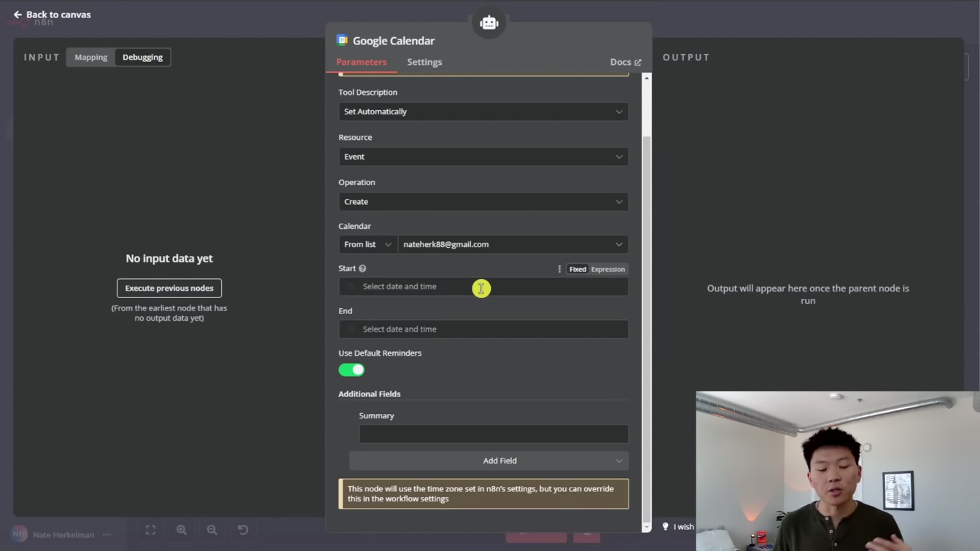This screenshot has height=551, width=980.
Task: Select the Mapping input view
Action: pos(91,57)
